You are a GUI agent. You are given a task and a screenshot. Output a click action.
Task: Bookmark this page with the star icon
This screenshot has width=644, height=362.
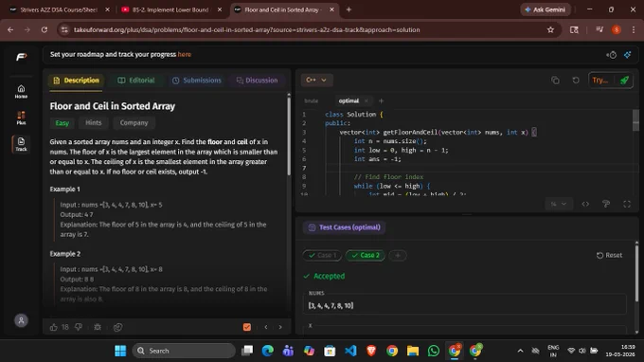pyautogui.click(x=550, y=29)
